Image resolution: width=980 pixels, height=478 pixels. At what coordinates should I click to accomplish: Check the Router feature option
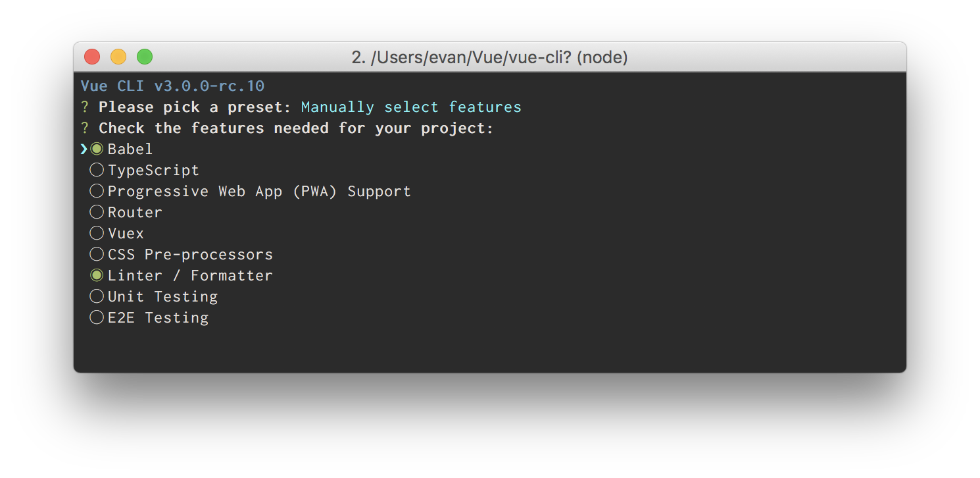click(97, 212)
